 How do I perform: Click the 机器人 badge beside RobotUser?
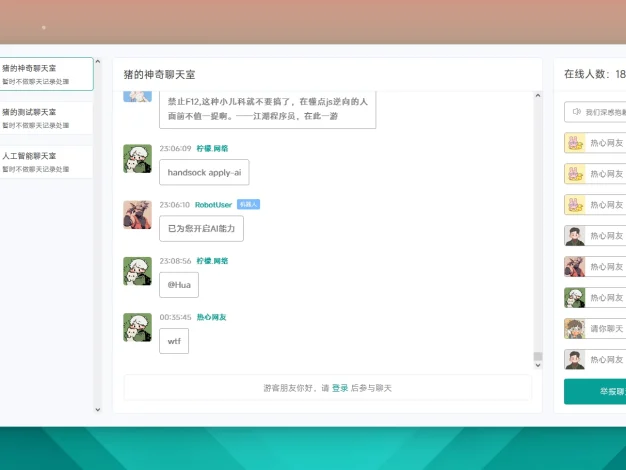click(x=248, y=204)
